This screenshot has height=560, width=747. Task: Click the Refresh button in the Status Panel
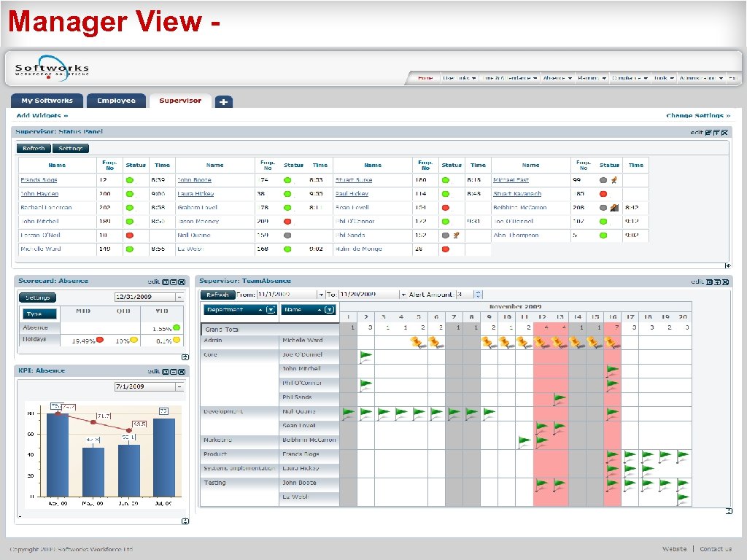tap(33, 148)
